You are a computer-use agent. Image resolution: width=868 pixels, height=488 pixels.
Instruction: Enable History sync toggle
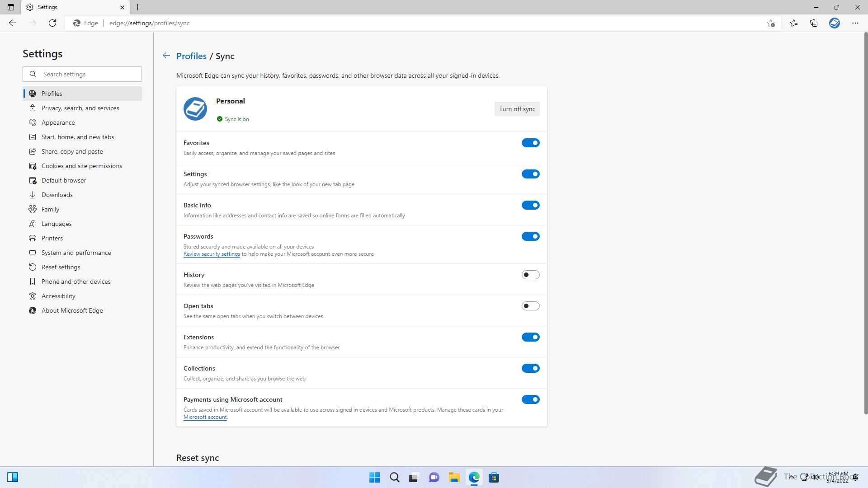point(530,275)
